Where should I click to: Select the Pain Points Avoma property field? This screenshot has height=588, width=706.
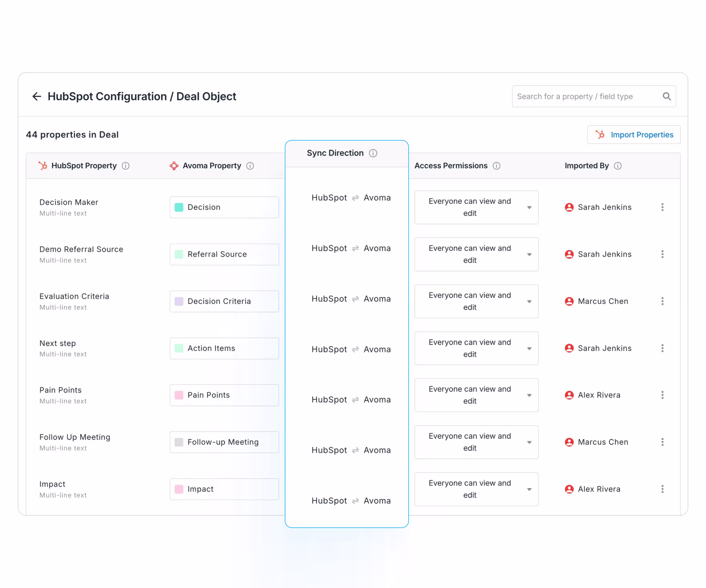point(224,395)
